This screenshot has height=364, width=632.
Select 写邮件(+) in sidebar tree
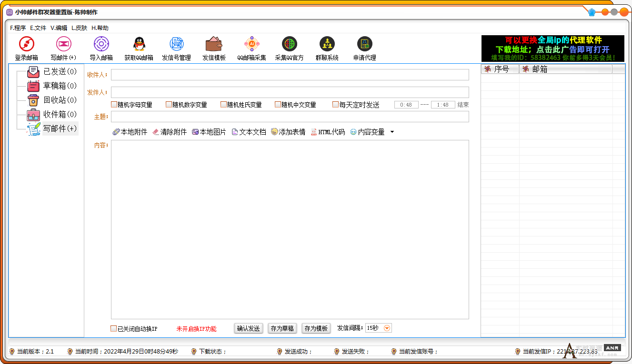coord(60,128)
